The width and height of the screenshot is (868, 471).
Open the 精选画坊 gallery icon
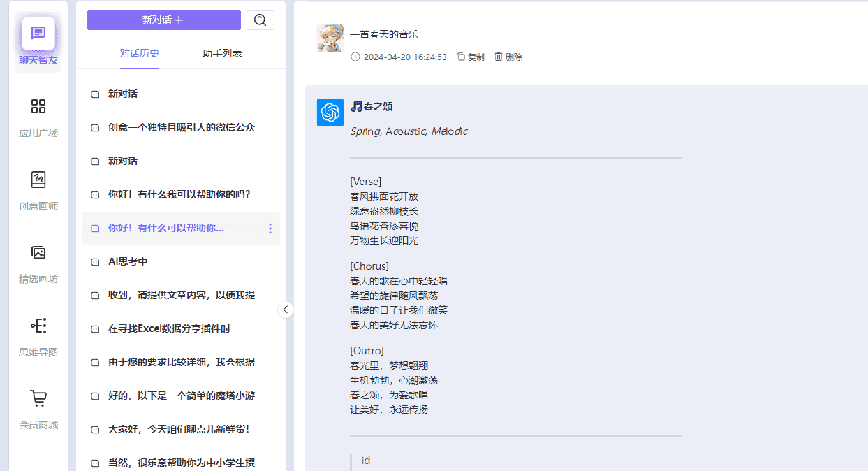(x=38, y=261)
